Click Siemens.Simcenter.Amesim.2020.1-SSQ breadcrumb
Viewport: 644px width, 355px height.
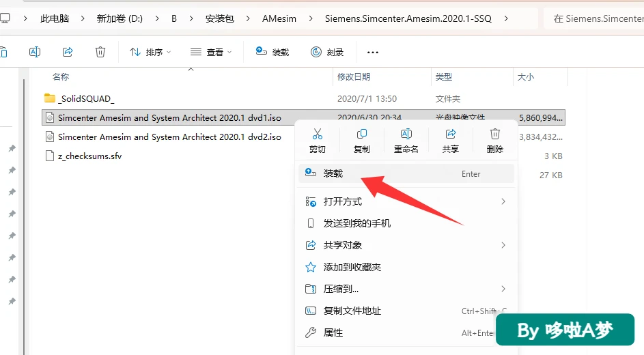[x=408, y=18]
